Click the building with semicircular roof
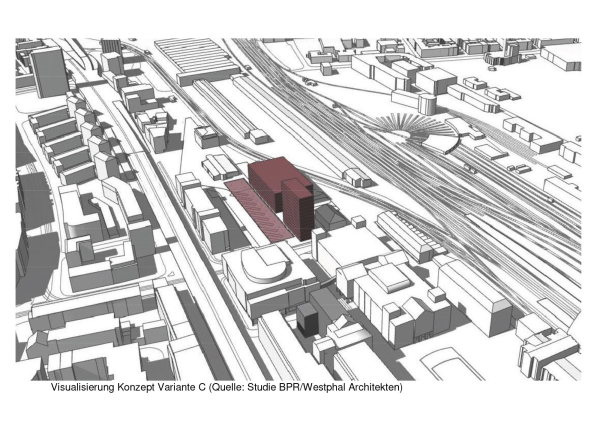Screen dimensions: 600x429 tap(262, 268)
